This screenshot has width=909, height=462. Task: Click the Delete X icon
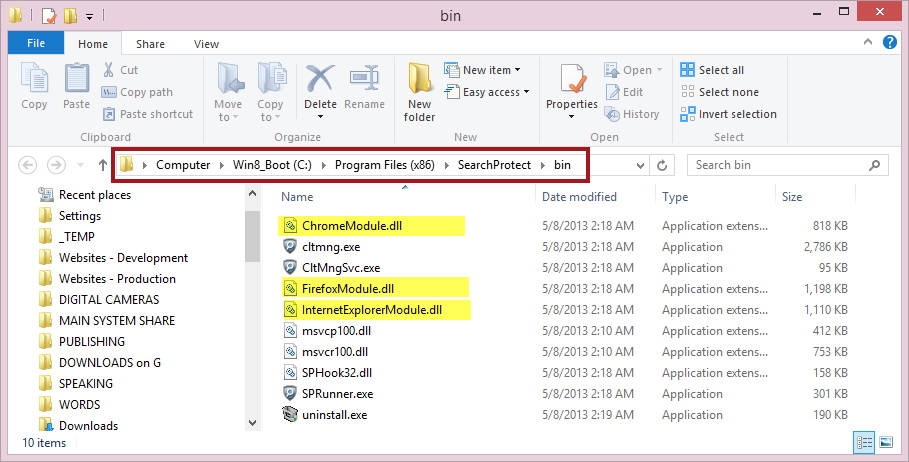click(320, 79)
